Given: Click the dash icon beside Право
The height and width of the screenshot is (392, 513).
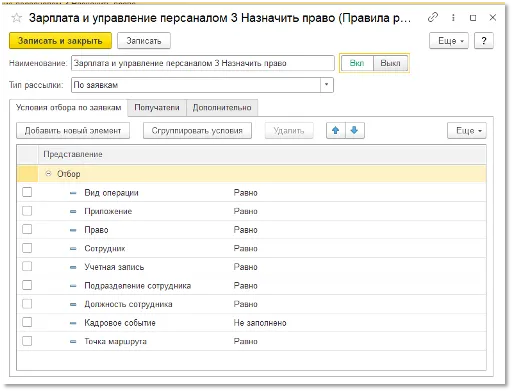Looking at the screenshot, I should 73,230.
